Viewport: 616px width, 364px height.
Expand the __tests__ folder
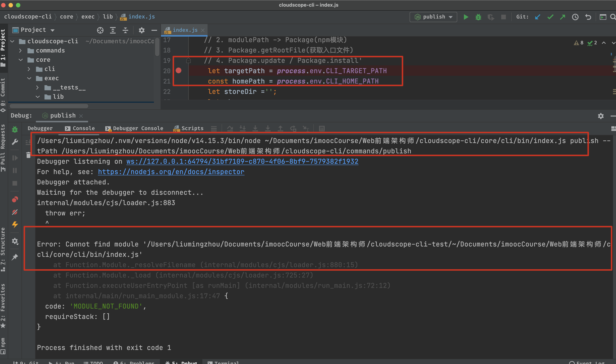click(38, 88)
